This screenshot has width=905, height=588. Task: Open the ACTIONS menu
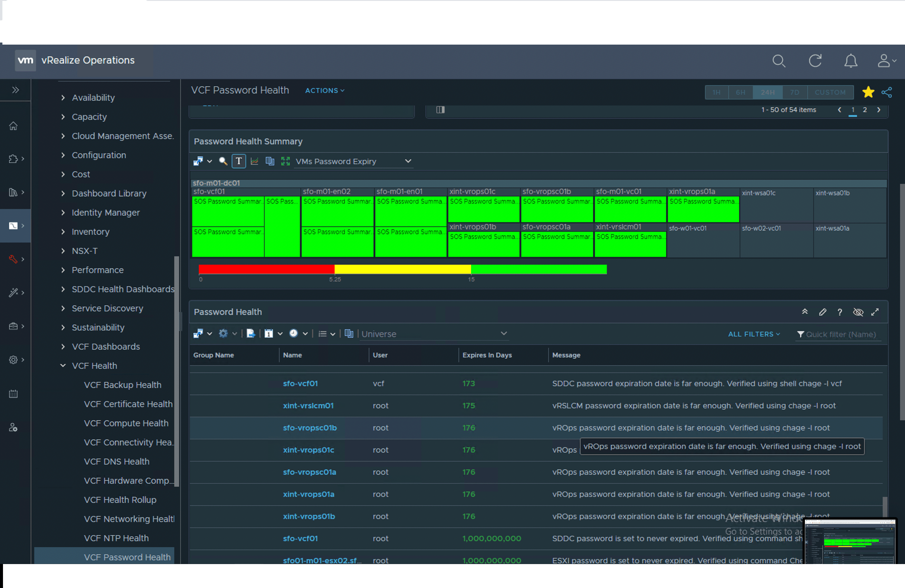pos(324,90)
